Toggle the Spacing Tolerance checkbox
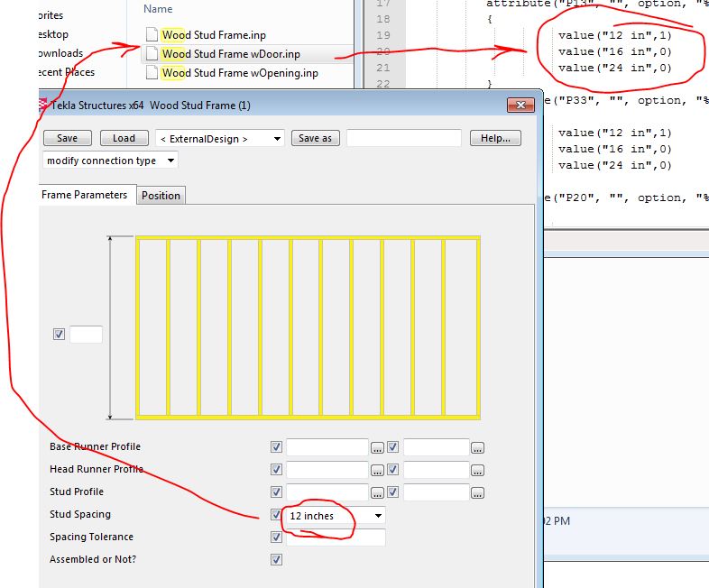The width and height of the screenshot is (709, 588). [x=277, y=537]
